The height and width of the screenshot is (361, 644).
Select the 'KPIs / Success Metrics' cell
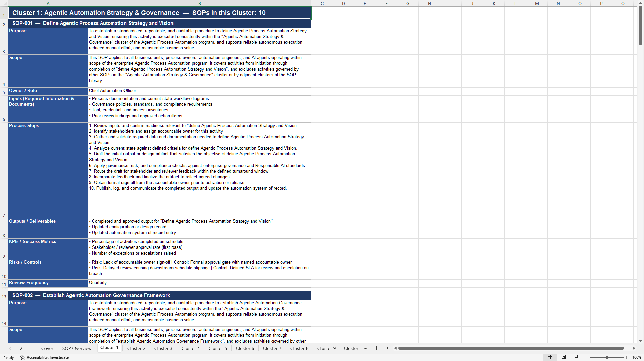[48, 249]
